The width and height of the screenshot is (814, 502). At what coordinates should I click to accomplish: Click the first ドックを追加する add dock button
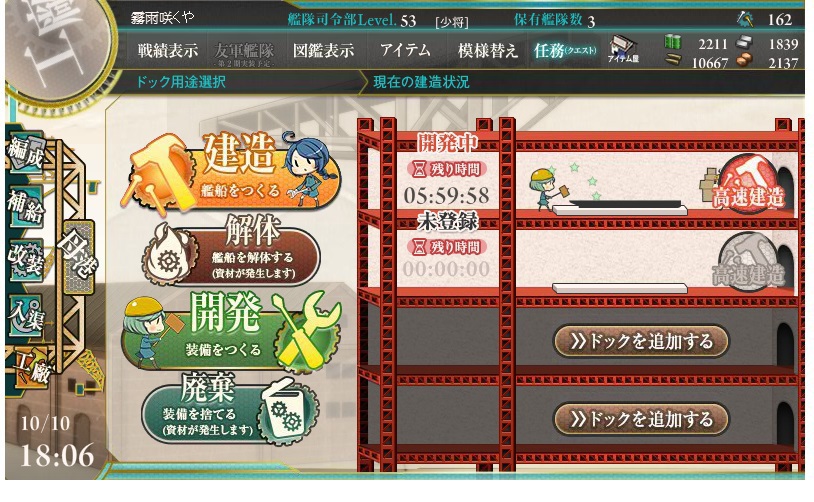coord(641,341)
